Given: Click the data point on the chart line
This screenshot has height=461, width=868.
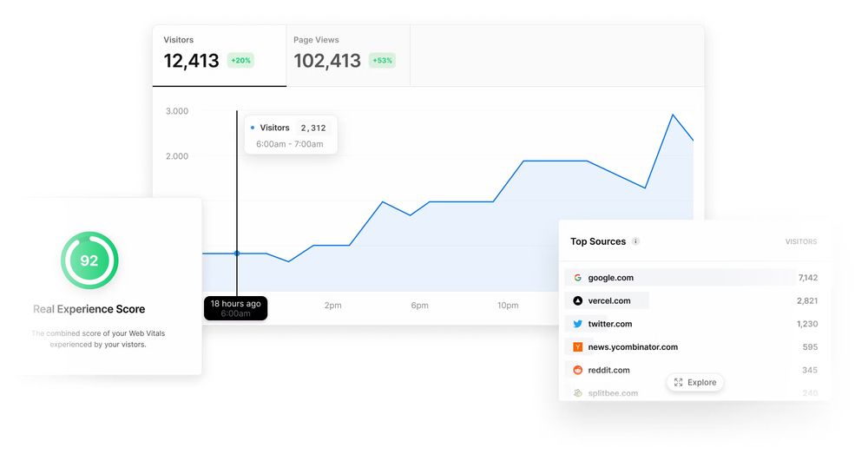Looking at the screenshot, I should (237, 254).
